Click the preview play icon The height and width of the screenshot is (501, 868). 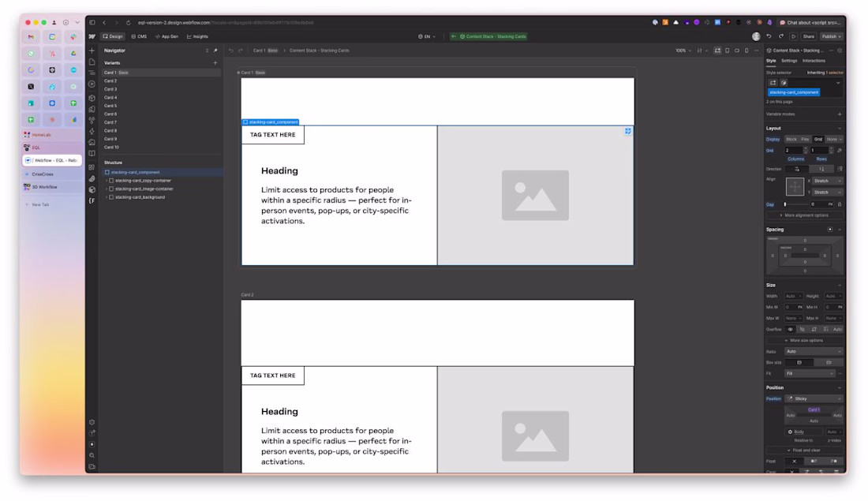point(794,36)
